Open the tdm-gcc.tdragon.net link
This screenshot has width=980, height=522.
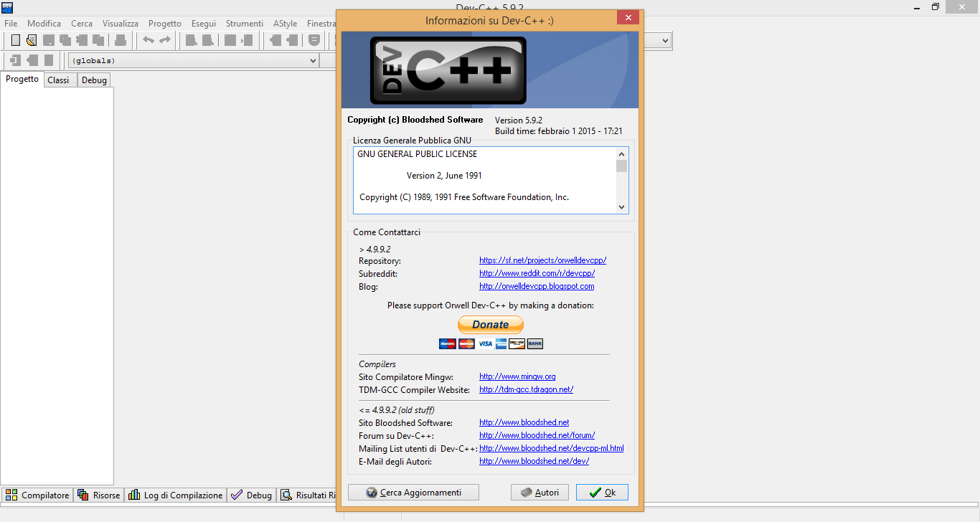coord(527,390)
